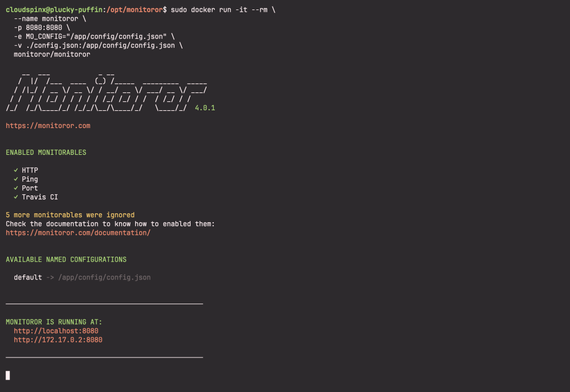Click the MONITOROR IS RUNNING AT heading

[x=53, y=321]
